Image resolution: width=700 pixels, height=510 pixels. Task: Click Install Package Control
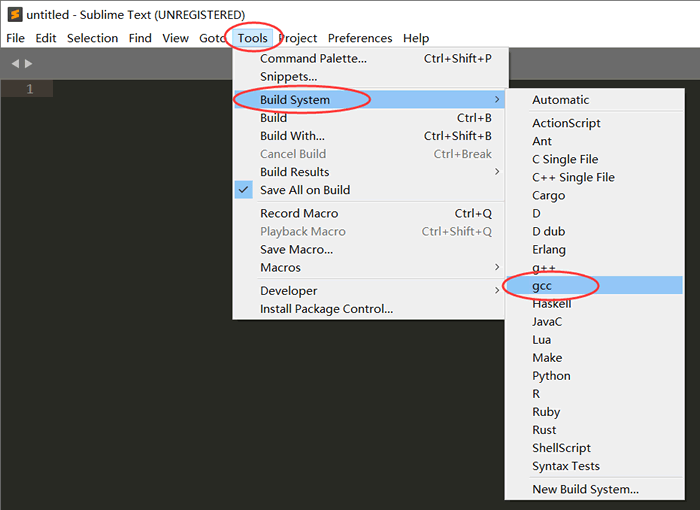coord(326,309)
